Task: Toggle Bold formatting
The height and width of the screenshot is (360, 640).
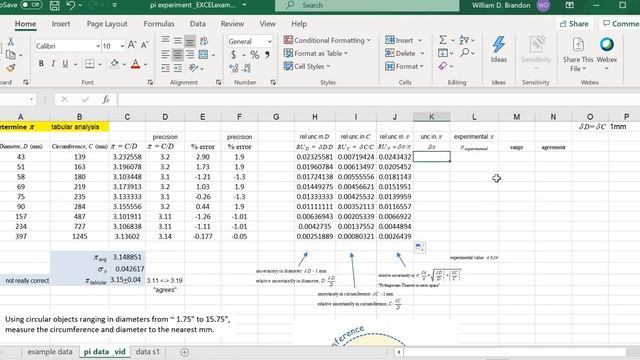Action: 41,64
